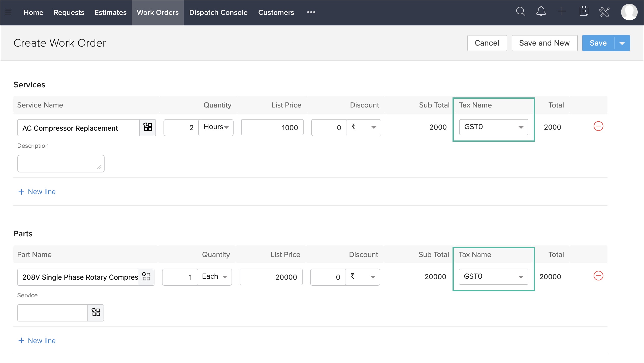Image resolution: width=644 pixels, height=363 pixels.
Task: Click the service Description text box
Action: point(61,163)
